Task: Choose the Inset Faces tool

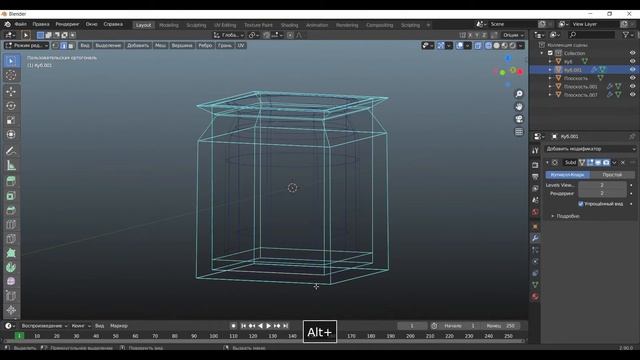Action: pos(11,196)
